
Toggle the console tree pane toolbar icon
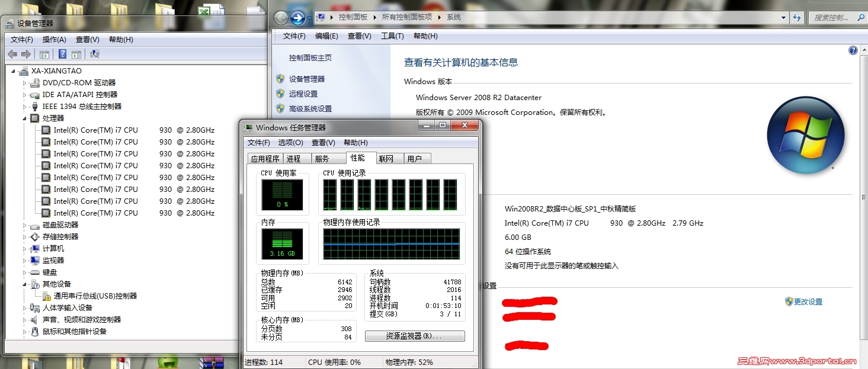[x=44, y=54]
